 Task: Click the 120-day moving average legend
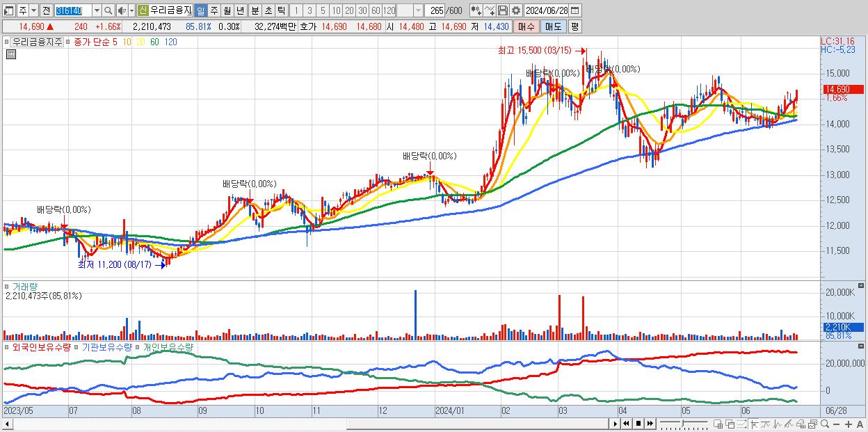pos(170,42)
